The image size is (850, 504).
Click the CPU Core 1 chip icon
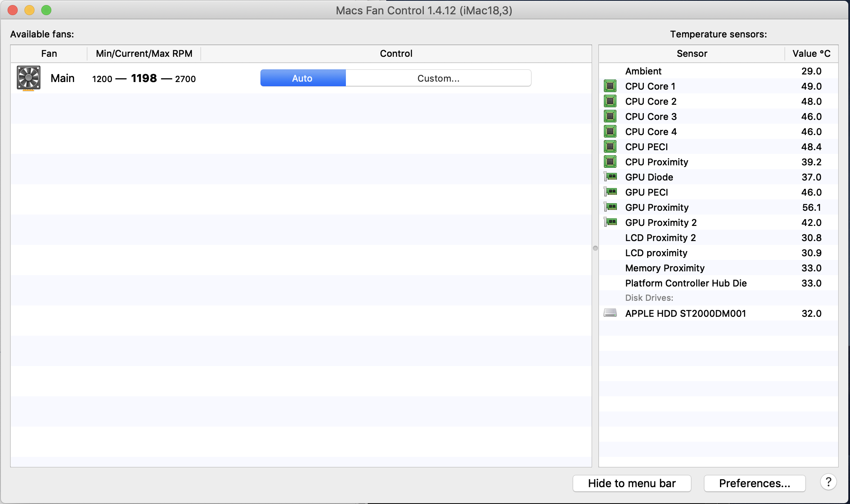tap(610, 86)
